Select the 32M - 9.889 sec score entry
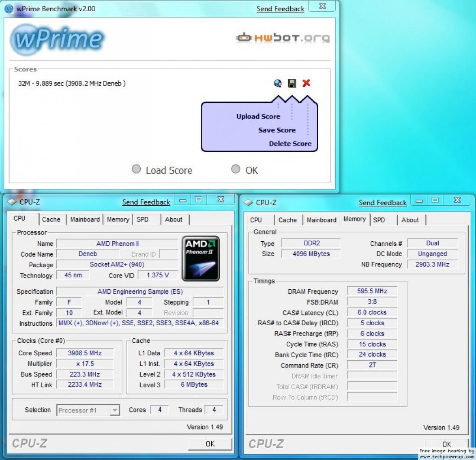476x460 pixels. [72, 84]
